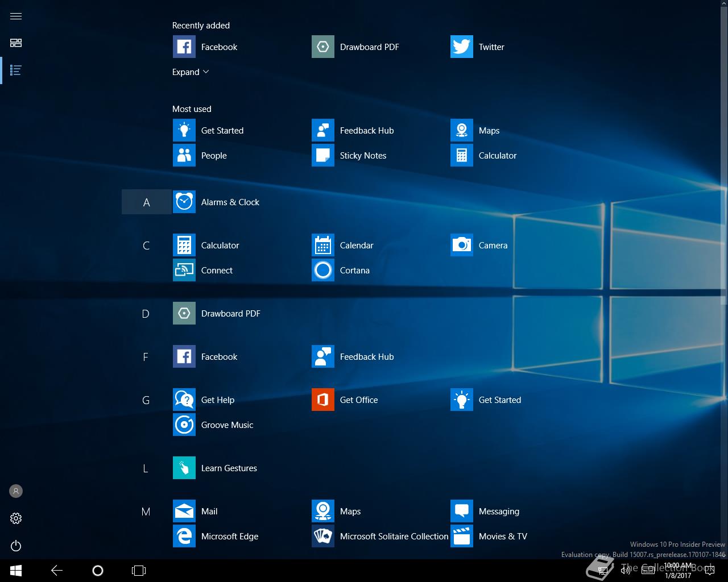Open the touch keyboard icon
This screenshot has height=582, width=728.
(648, 571)
